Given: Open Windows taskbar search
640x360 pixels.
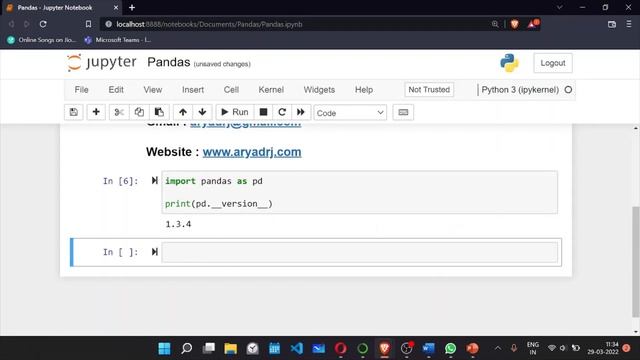Looking at the screenshot, I should [x=187, y=348].
